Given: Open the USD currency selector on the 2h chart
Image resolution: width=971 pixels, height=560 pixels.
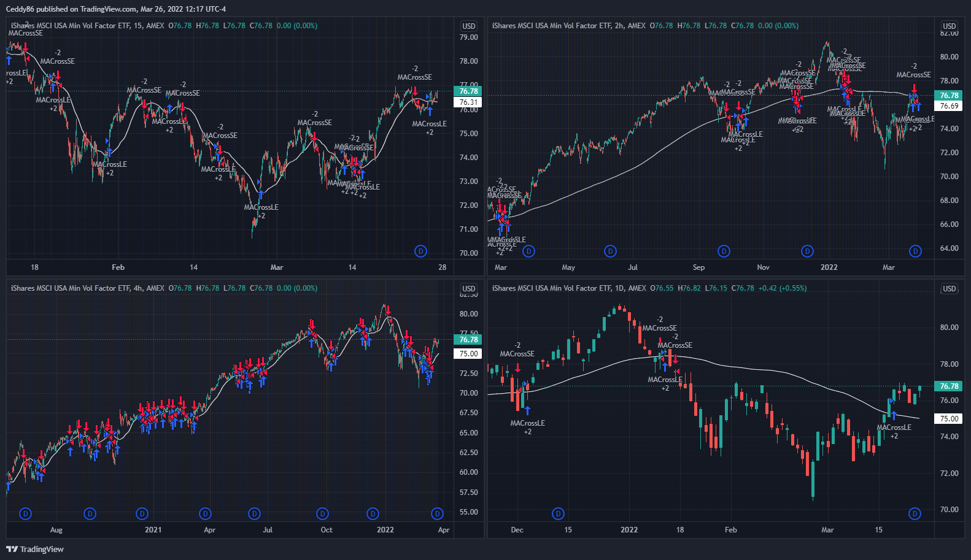Looking at the screenshot, I should coord(950,26).
